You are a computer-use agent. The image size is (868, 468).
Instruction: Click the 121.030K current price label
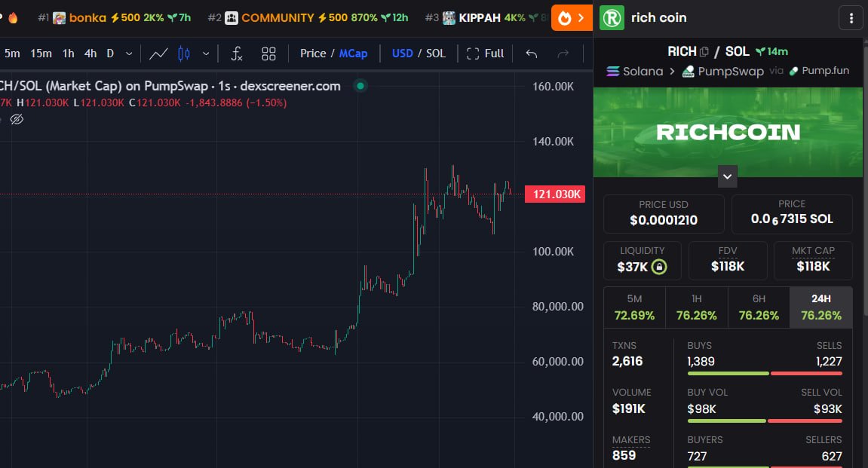point(555,194)
